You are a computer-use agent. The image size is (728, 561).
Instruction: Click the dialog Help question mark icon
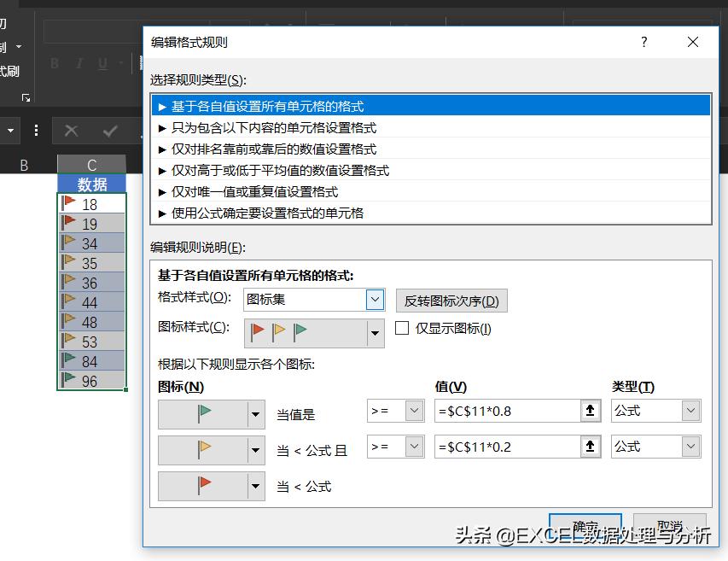pyautogui.click(x=644, y=42)
